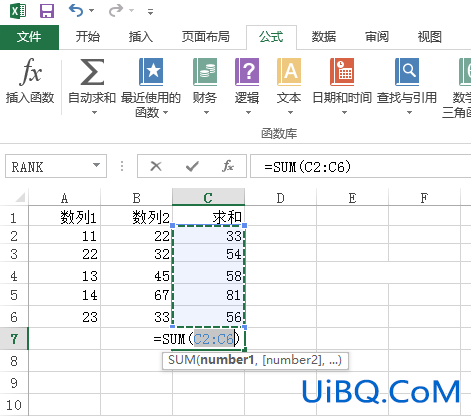Click the Excel application icon
Image resolution: width=471 pixels, height=416 pixels.
[18, 11]
